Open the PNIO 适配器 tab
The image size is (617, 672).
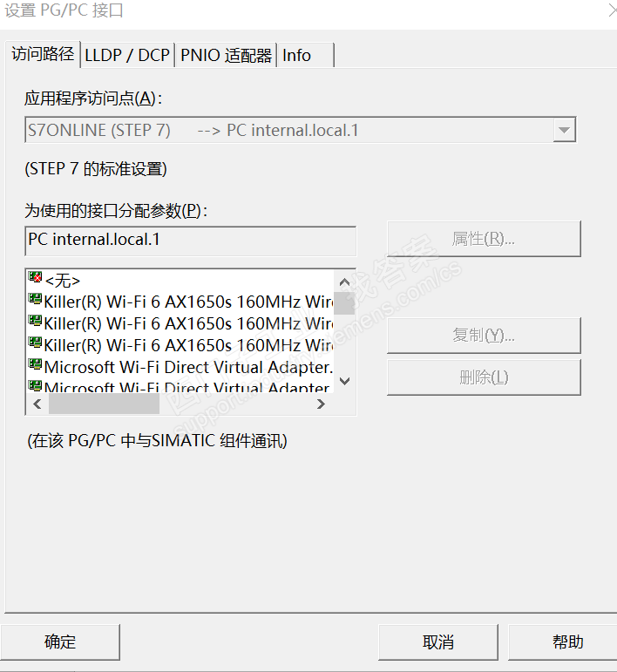pos(226,55)
